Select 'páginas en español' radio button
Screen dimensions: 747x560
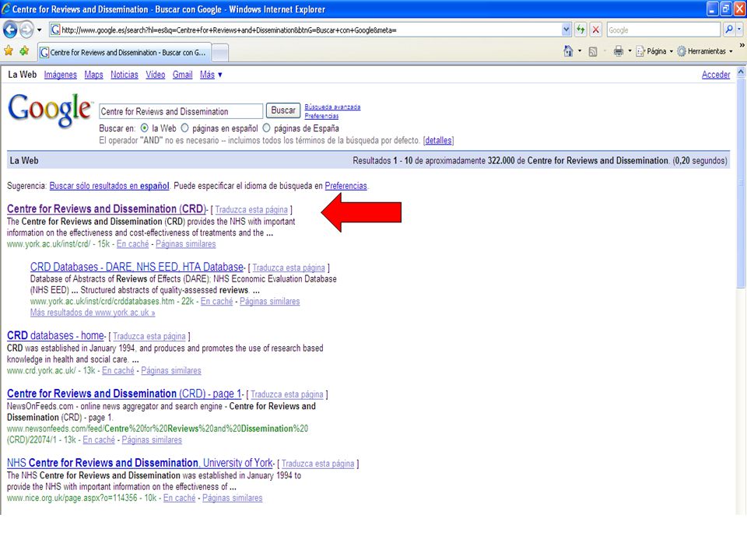click(x=184, y=128)
